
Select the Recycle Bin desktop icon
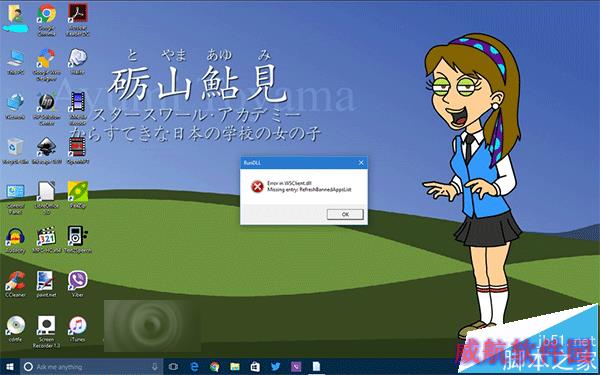(x=15, y=151)
